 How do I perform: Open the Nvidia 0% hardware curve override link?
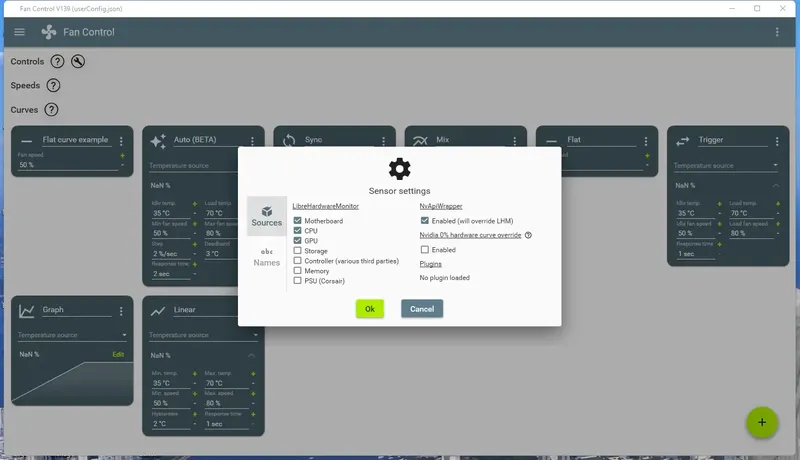(x=470, y=235)
